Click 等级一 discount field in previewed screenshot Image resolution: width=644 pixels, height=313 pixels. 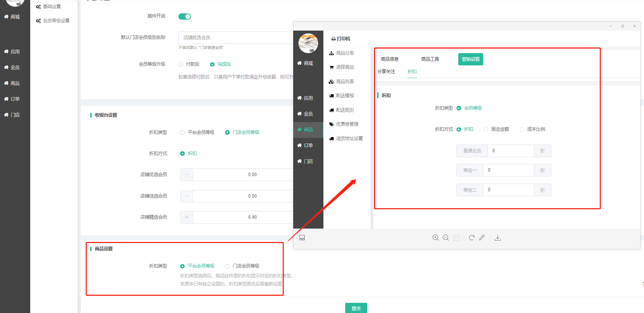pos(508,170)
